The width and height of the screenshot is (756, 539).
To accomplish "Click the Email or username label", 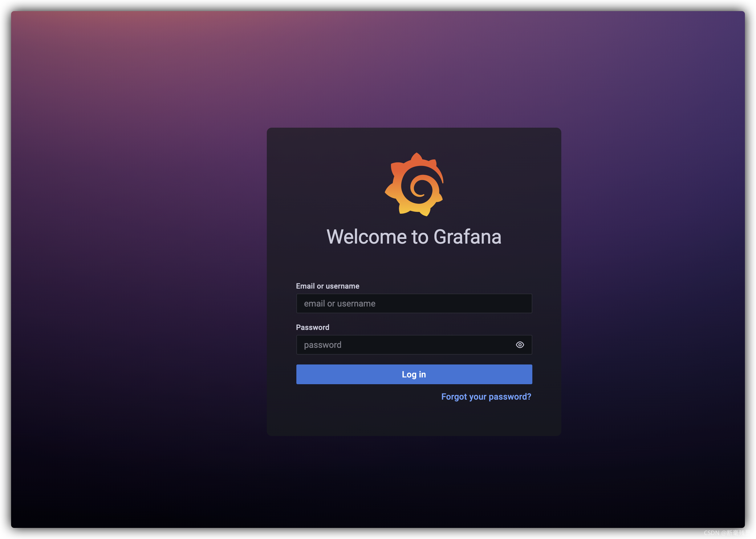I will (x=327, y=286).
